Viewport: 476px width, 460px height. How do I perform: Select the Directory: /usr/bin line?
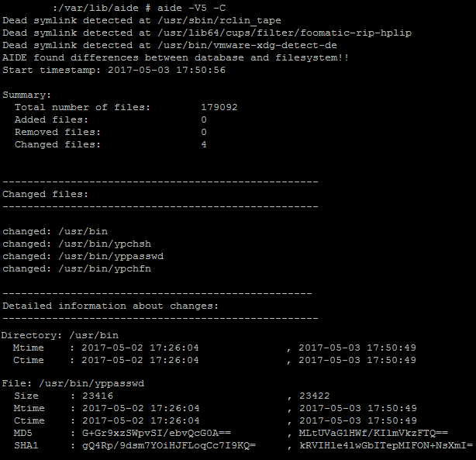[x=60, y=335]
